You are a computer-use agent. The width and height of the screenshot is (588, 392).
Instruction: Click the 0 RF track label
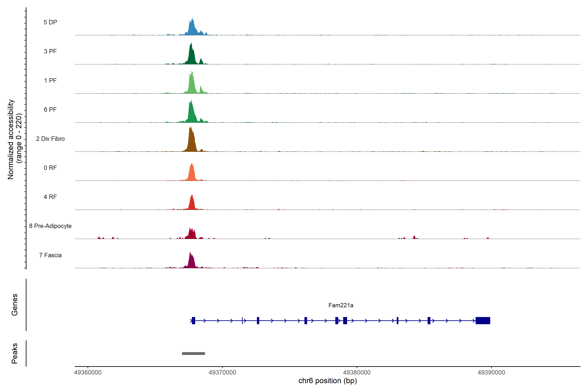click(x=50, y=168)
